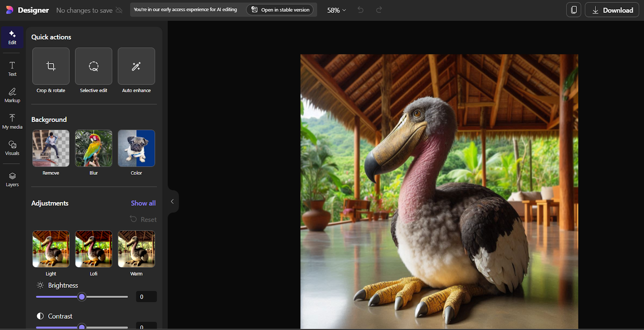Apply the Light adjustment filter

point(51,249)
